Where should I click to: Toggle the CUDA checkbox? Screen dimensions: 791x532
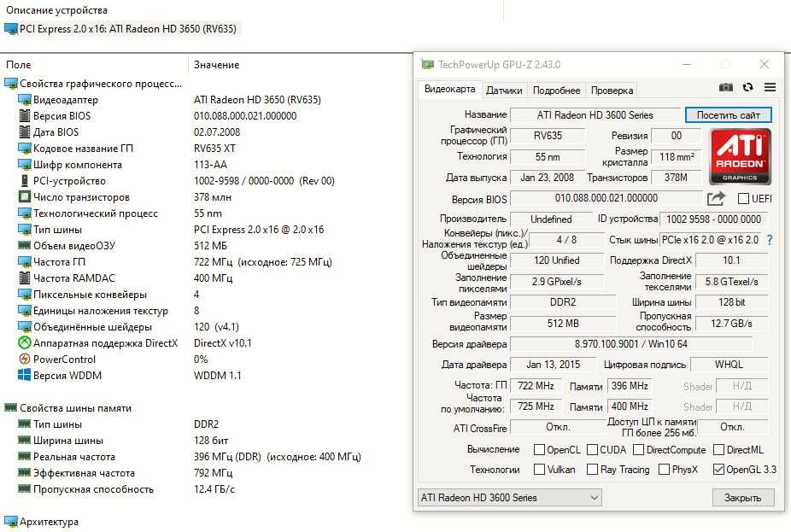pyautogui.click(x=592, y=449)
